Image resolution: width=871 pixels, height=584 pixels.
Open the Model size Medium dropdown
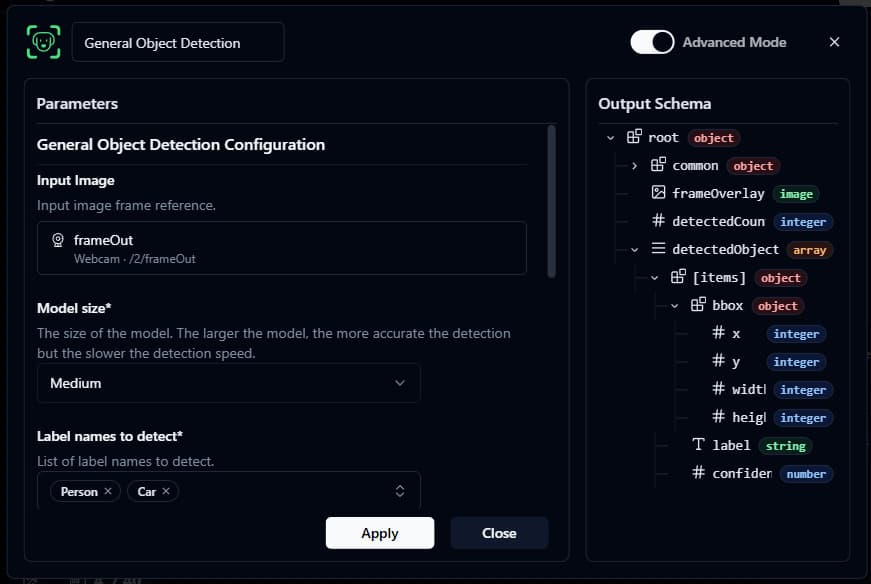tap(228, 383)
